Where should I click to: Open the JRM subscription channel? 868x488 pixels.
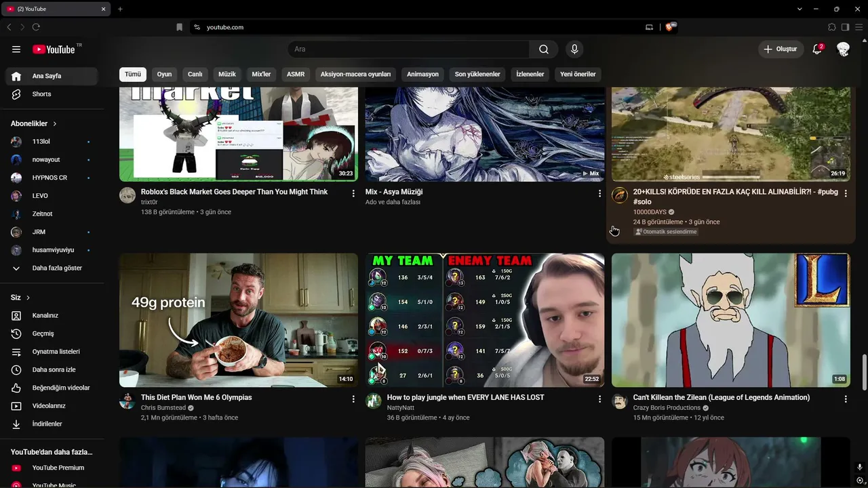[52, 232]
